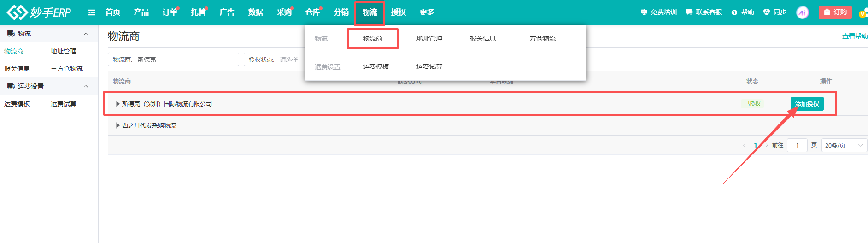868x243 pixels.
Task: Click the truck icon beside 物流 in sidebar
Action: click(x=11, y=34)
